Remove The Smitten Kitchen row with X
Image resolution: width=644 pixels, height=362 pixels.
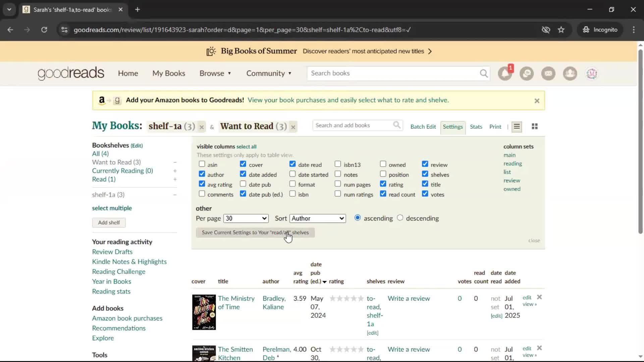click(539, 348)
